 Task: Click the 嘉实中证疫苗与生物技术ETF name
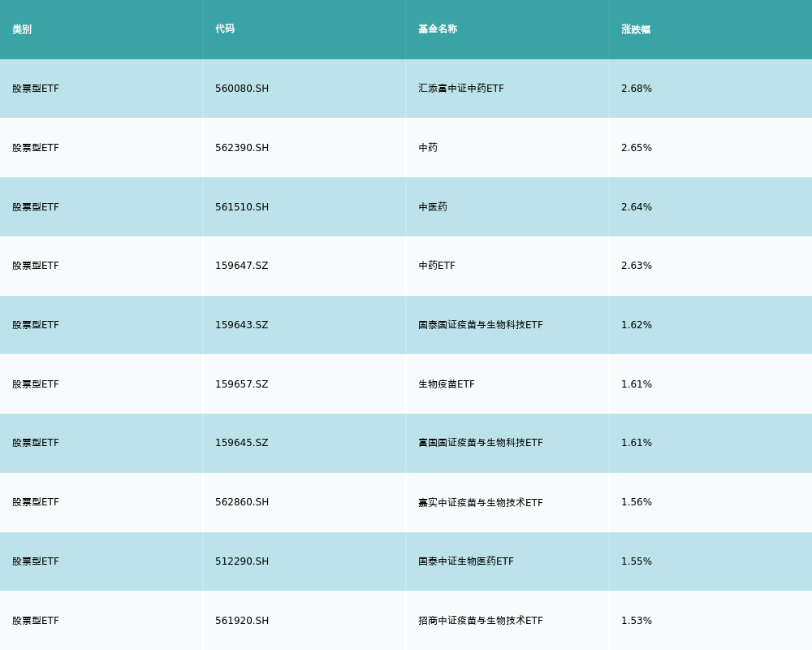481,502
